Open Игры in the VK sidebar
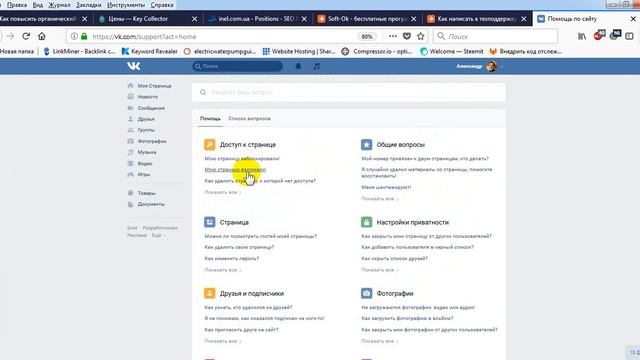Viewport: 640px width, 360px height. tap(139, 174)
